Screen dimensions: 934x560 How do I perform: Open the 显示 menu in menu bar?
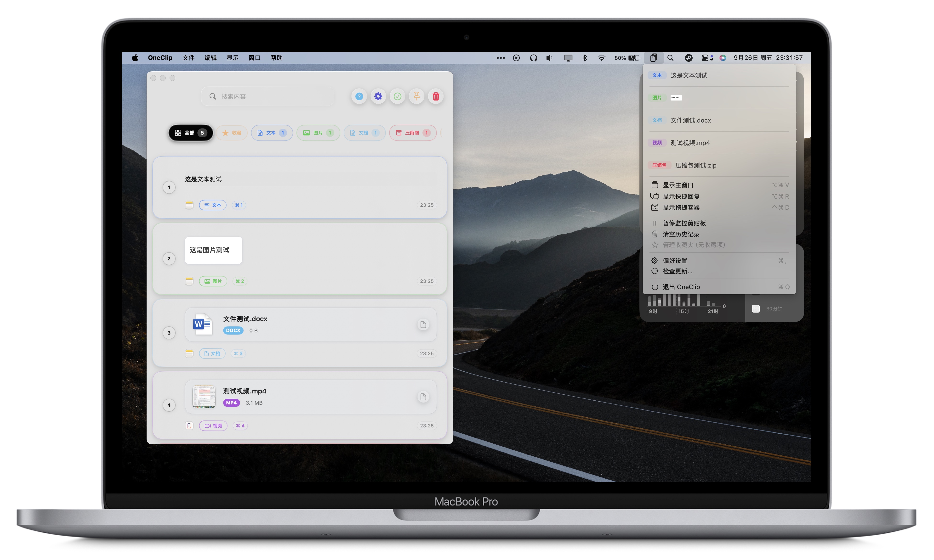(x=232, y=58)
